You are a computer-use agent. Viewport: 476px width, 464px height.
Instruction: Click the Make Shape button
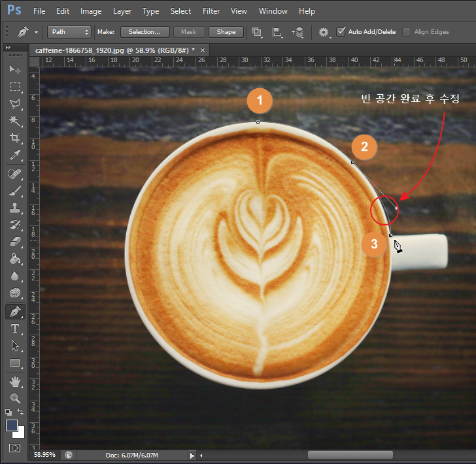coord(226,32)
